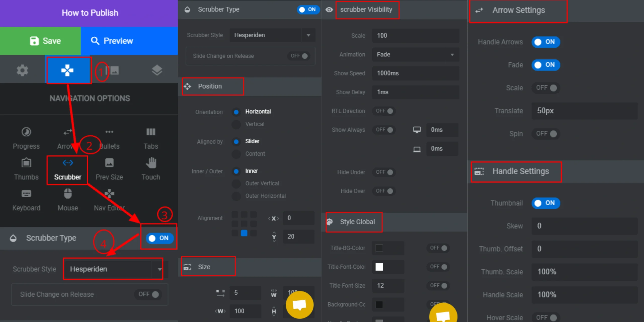644x322 pixels.
Task: Enable the Spin switch
Action: pyautogui.click(x=546, y=134)
